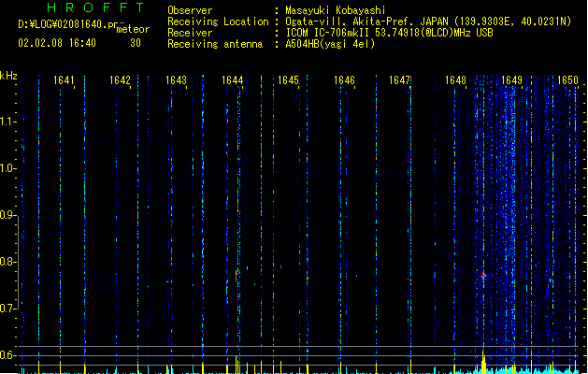This screenshot has height=374, width=588.
Task: Select antenna value A504HB(yagi 4el)
Action: [x=330, y=44]
